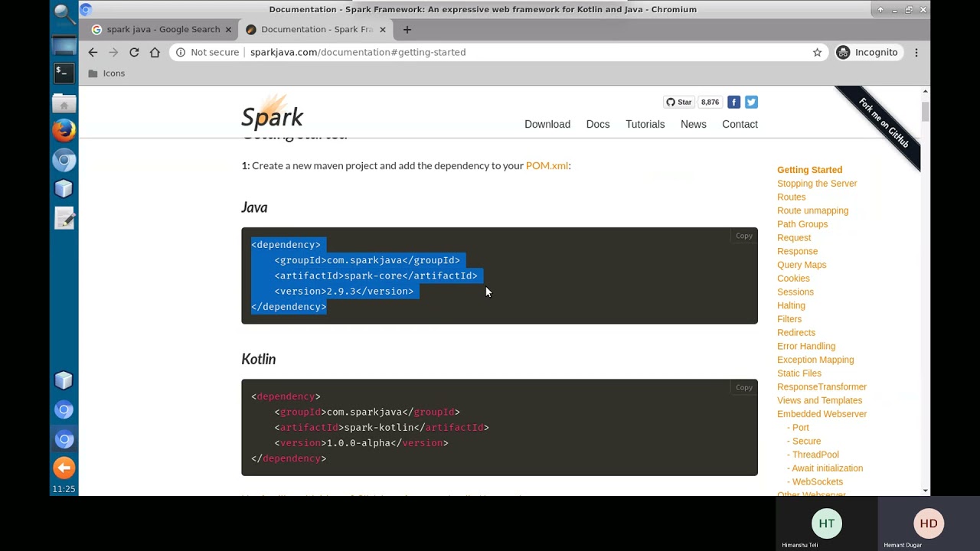Open Cookies sidebar link
The image size is (980, 551).
click(793, 279)
